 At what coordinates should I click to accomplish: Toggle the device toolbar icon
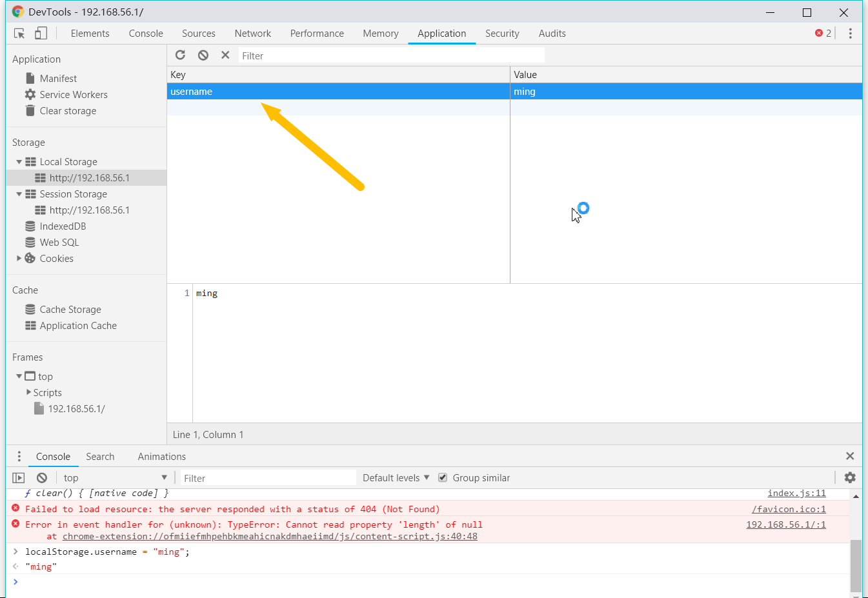(41, 34)
